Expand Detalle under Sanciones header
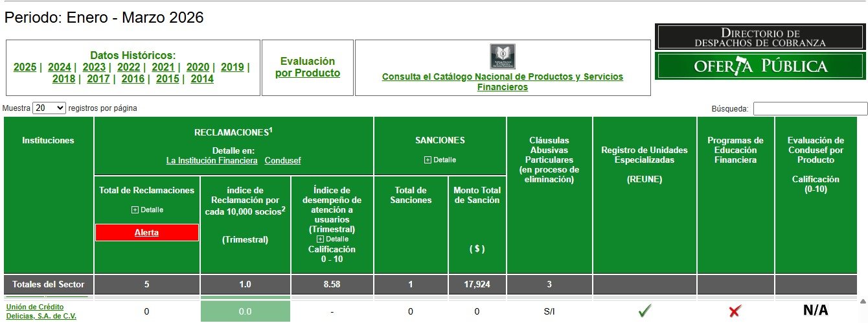This screenshot has height=323, width=868. [440, 160]
